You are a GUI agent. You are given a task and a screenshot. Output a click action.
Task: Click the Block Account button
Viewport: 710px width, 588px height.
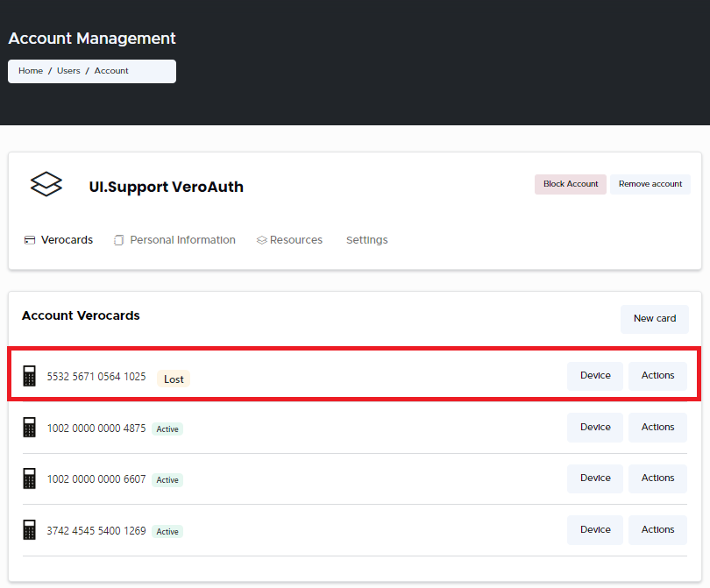pos(570,184)
